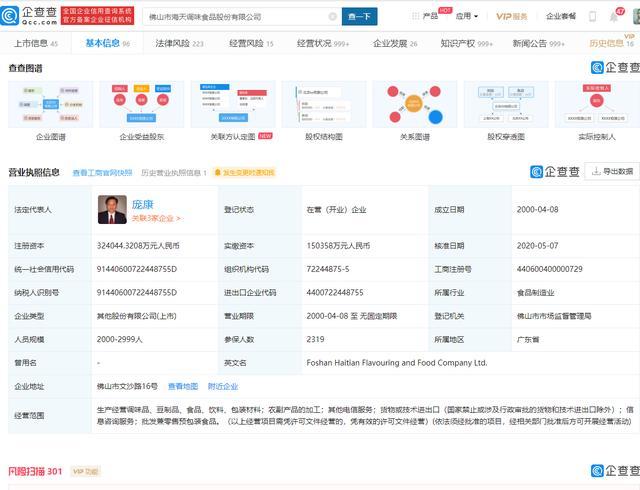
Task: Click the mobile phone icon in header
Action: tap(592, 16)
